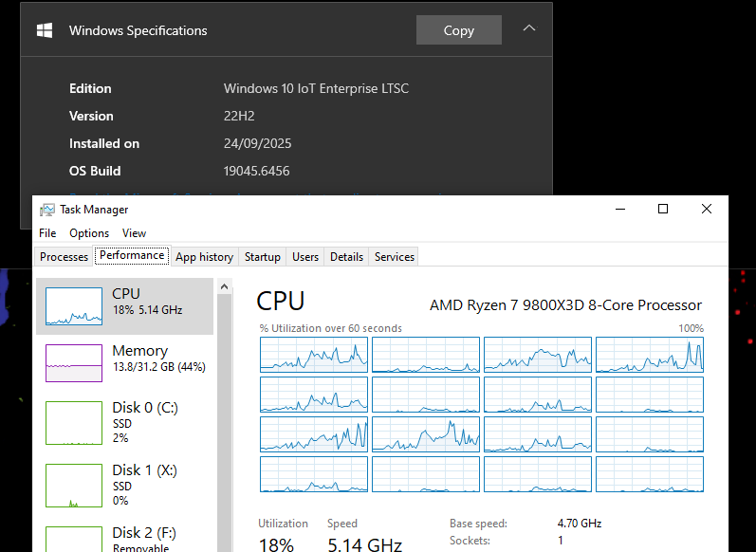Click the Task Manager title bar icon
756x552 pixels.
pos(47,210)
